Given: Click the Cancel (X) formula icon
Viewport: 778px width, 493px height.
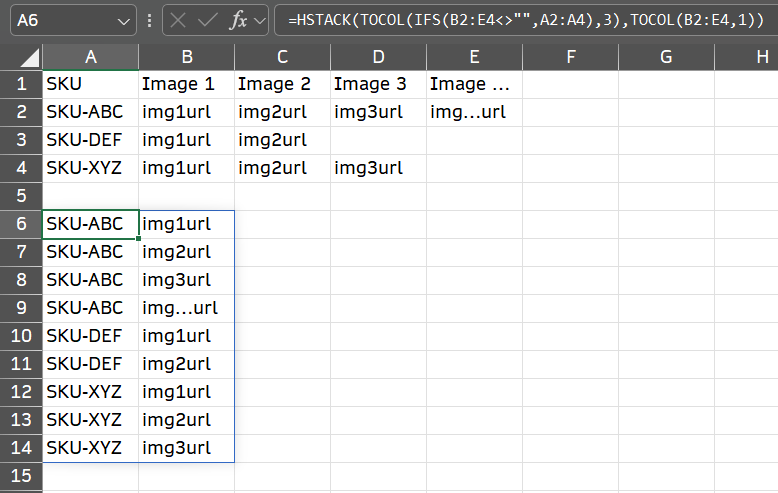Looking at the screenshot, I should [x=178, y=20].
